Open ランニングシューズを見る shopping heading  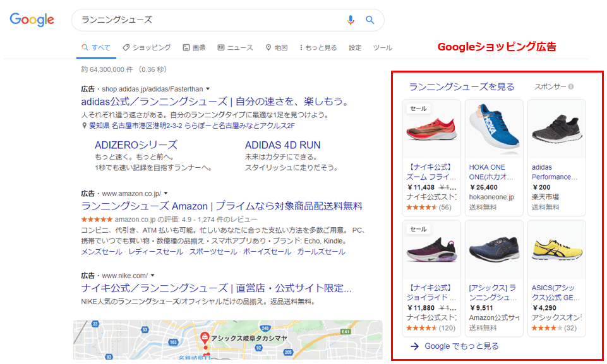point(462,86)
